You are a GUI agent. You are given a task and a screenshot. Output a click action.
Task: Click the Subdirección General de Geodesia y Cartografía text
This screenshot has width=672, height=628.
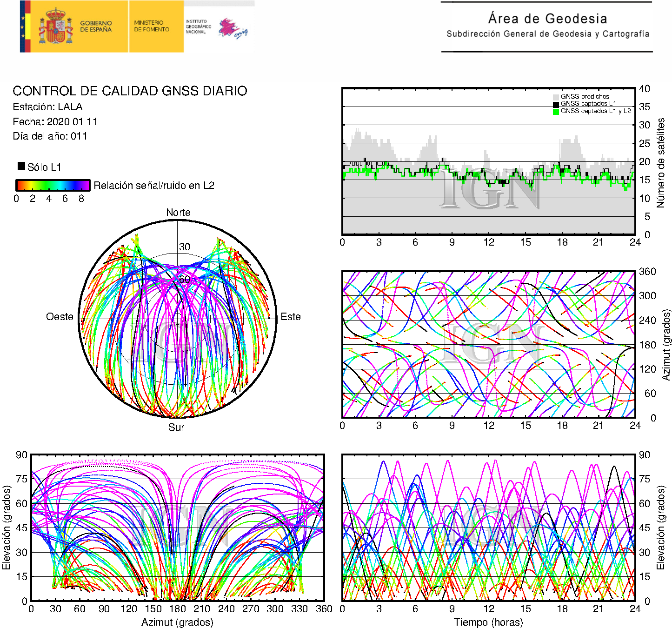547,34
